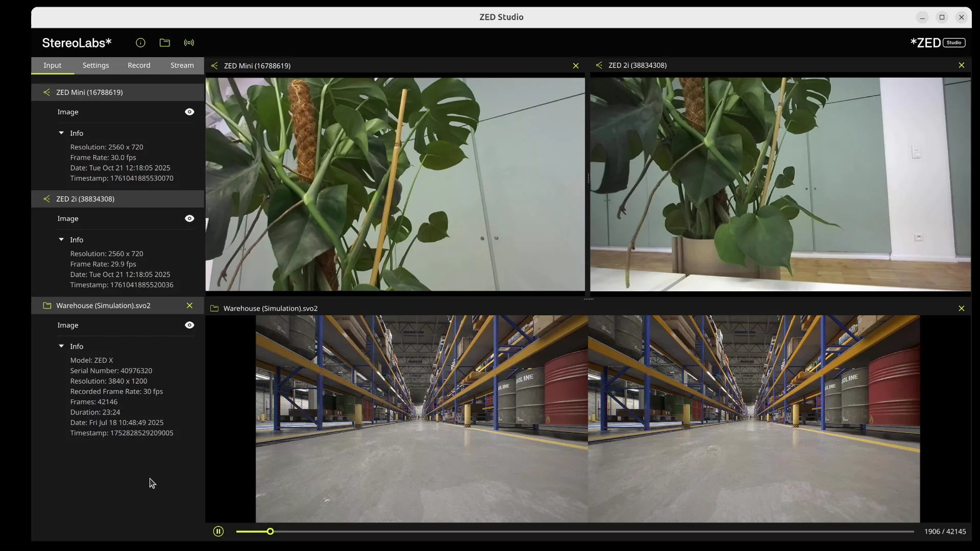This screenshot has width=980, height=551.
Task: Click the Studio badge next to the ZED logo
Action: (953, 42)
